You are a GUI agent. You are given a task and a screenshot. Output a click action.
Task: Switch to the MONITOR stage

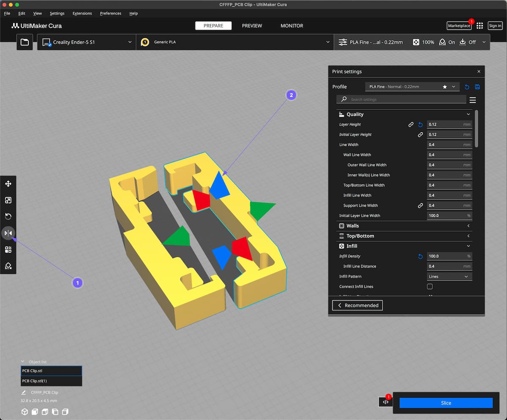(x=292, y=26)
